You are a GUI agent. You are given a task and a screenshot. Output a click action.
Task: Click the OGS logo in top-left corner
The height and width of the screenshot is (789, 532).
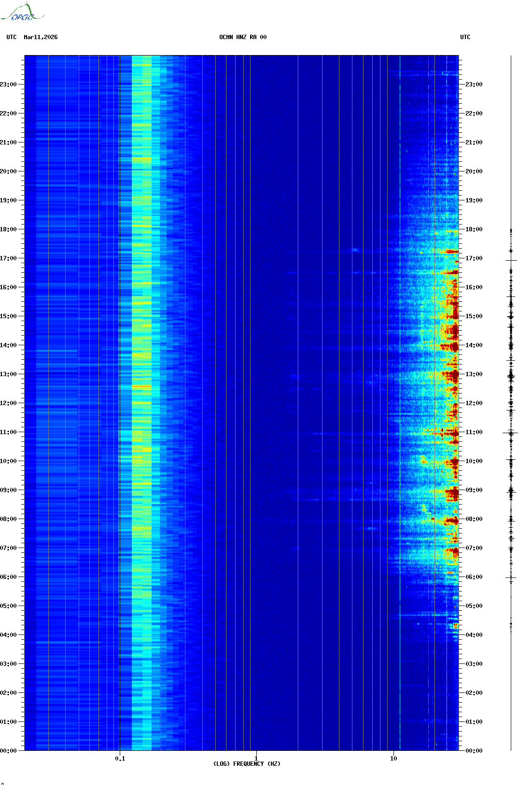22,13
